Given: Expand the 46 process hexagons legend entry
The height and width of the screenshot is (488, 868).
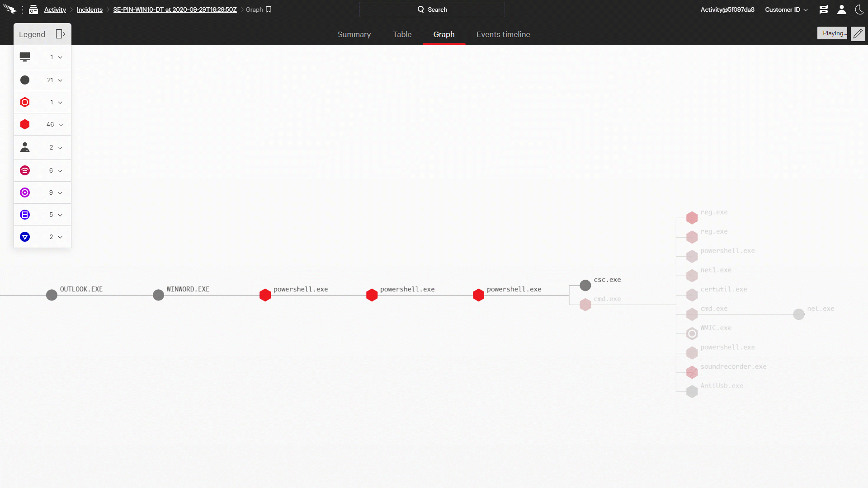Looking at the screenshot, I should click(x=60, y=124).
